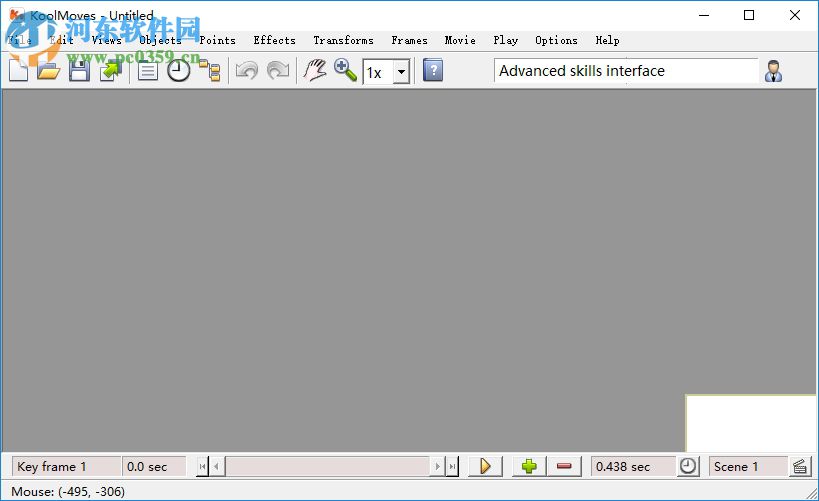Click the Advanced skills interface field
Viewport: 819px width, 501px height.
click(x=626, y=71)
